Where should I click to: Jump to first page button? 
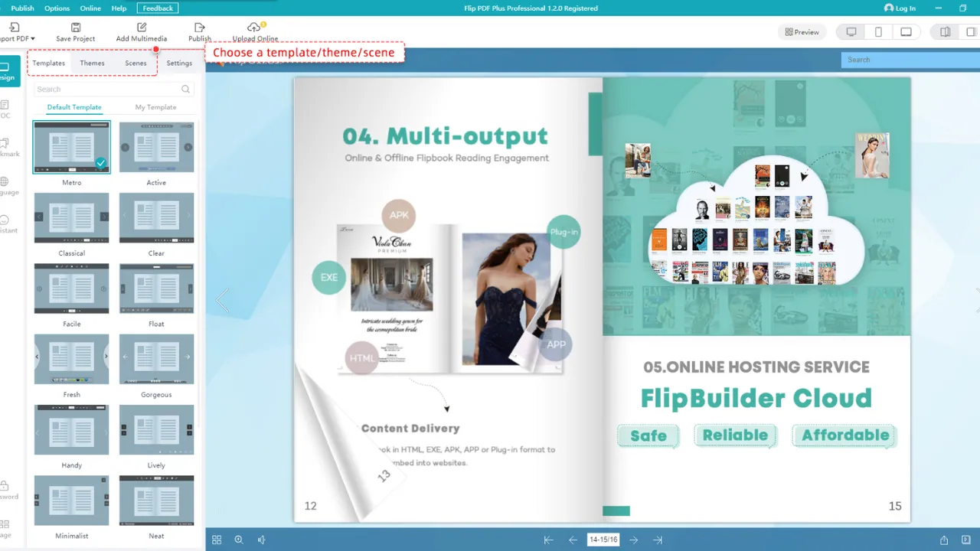pos(548,540)
